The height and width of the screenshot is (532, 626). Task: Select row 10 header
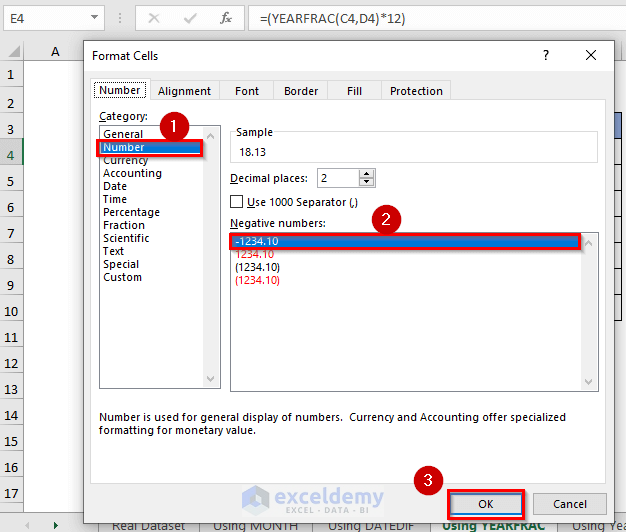click(x=11, y=311)
